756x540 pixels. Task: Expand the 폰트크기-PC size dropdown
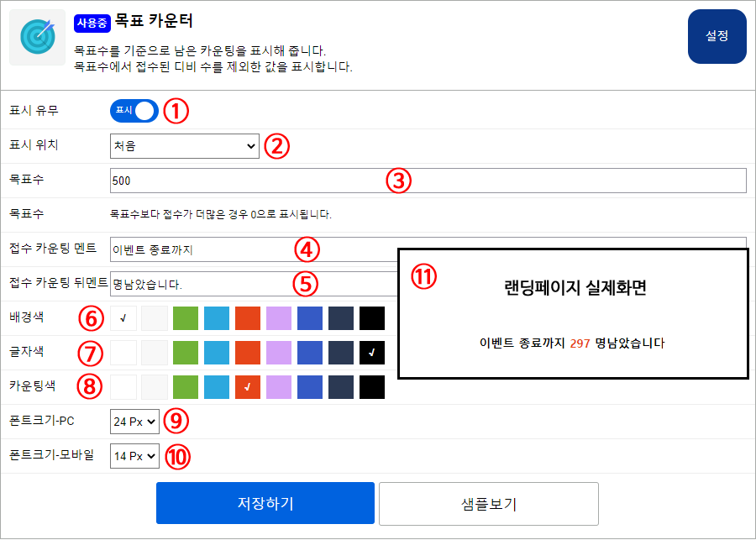tap(134, 422)
